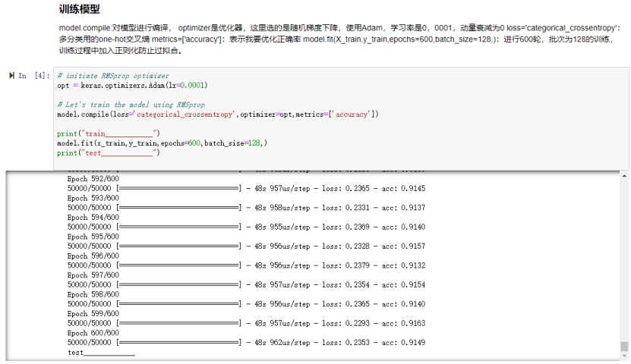
Task: Click the 'acc: 0.9145' value
Action: tap(403, 188)
